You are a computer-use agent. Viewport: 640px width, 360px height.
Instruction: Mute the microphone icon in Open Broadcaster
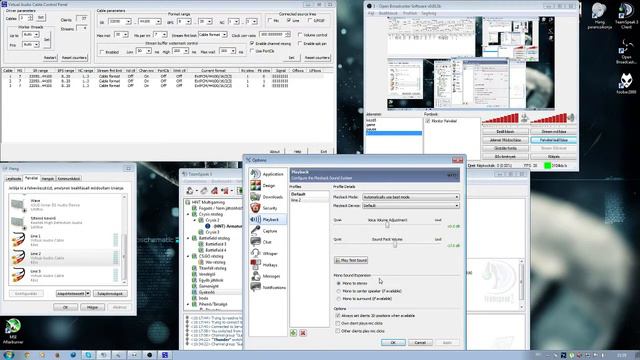click(x=524, y=118)
